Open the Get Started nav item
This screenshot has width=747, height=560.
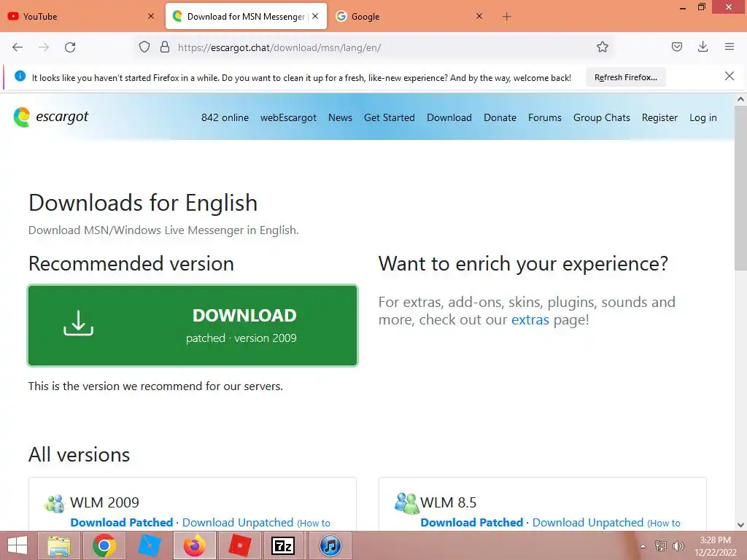coord(390,117)
